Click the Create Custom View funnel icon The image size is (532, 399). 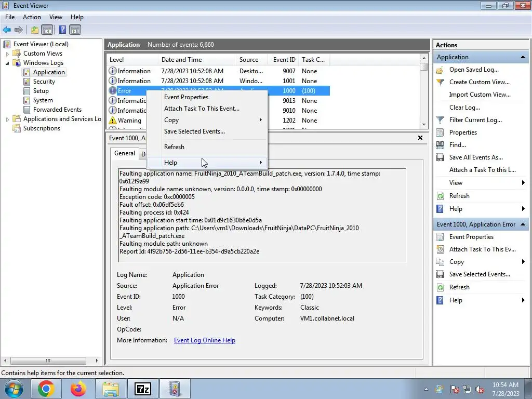[440, 82]
